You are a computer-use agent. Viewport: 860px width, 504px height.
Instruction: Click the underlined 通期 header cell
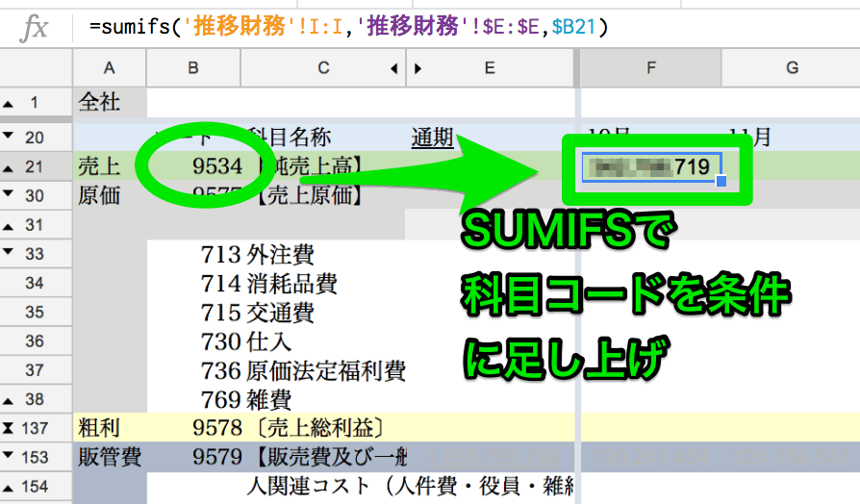(x=432, y=138)
